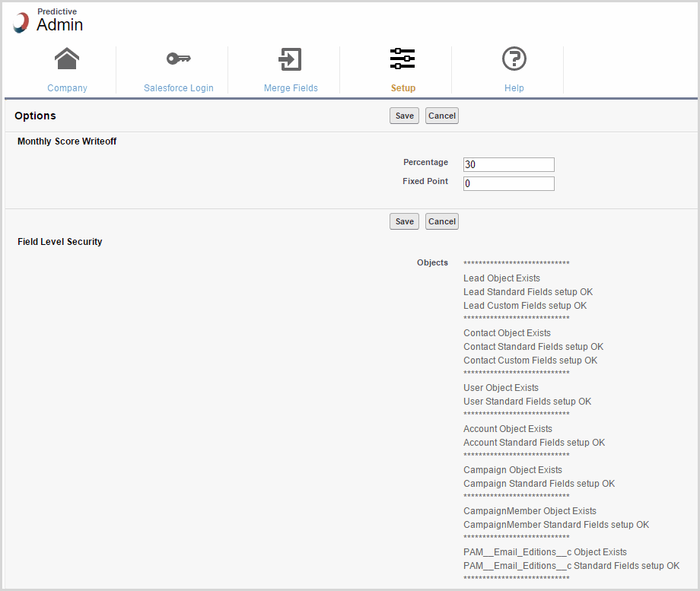Select the Setup tab label
The width and height of the screenshot is (700, 591).
tap(402, 88)
